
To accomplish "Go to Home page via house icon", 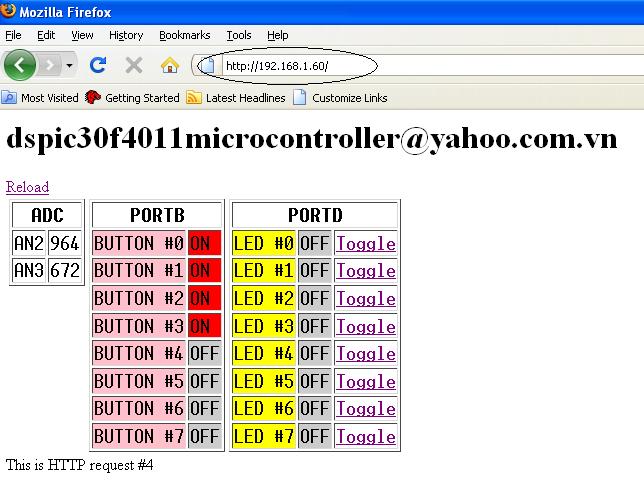I will click(170, 65).
